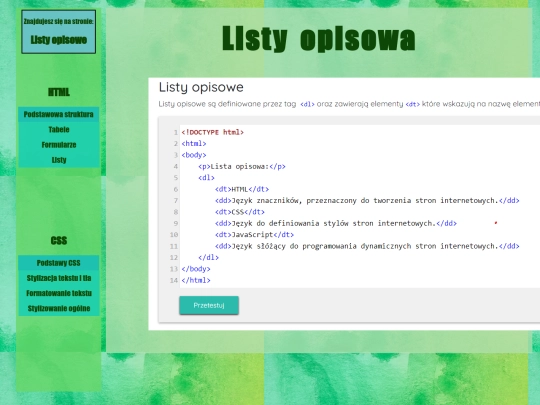The width and height of the screenshot is (540, 405).
Task: Click the 'Lista opisowa:' paragraph code line
Action: coord(242,167)
